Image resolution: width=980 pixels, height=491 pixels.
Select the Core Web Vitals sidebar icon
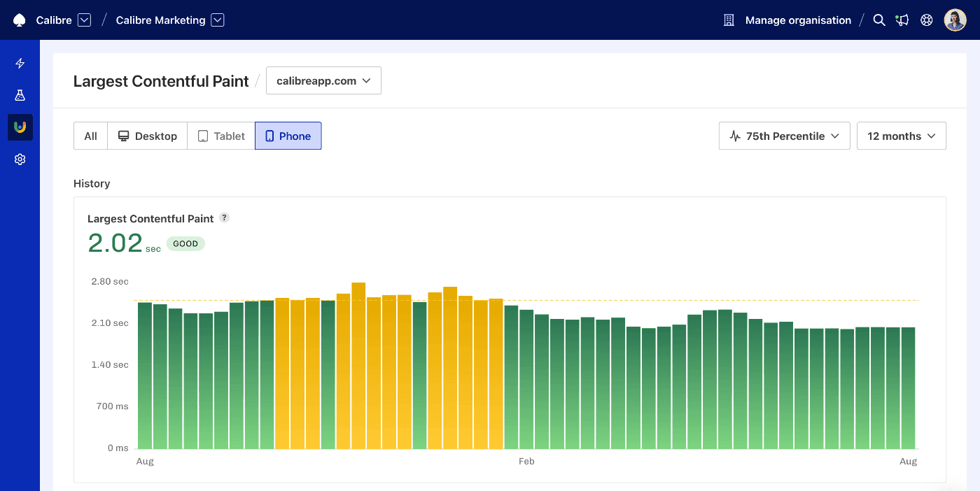20,127
